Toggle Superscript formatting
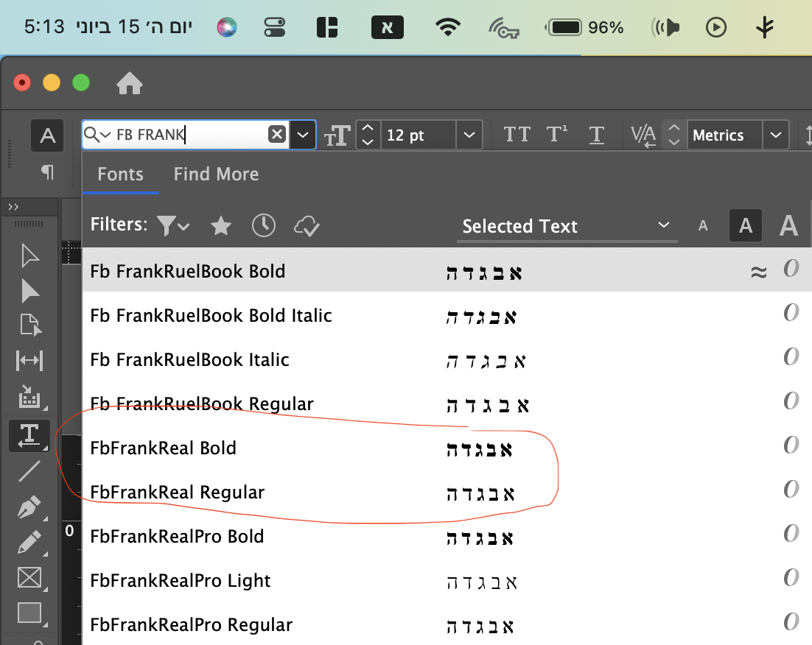The image size is (812, 645). point(557,135)
